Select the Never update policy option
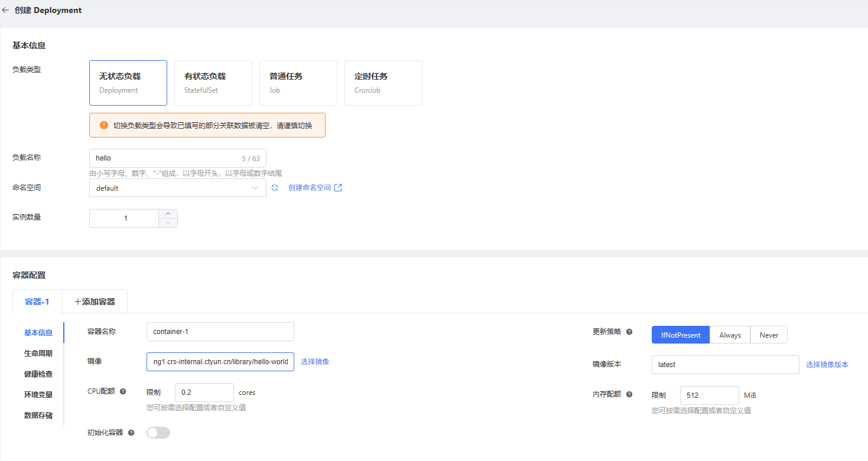The width and height of the screenshot is (868, 461). (x=769, y=335)
